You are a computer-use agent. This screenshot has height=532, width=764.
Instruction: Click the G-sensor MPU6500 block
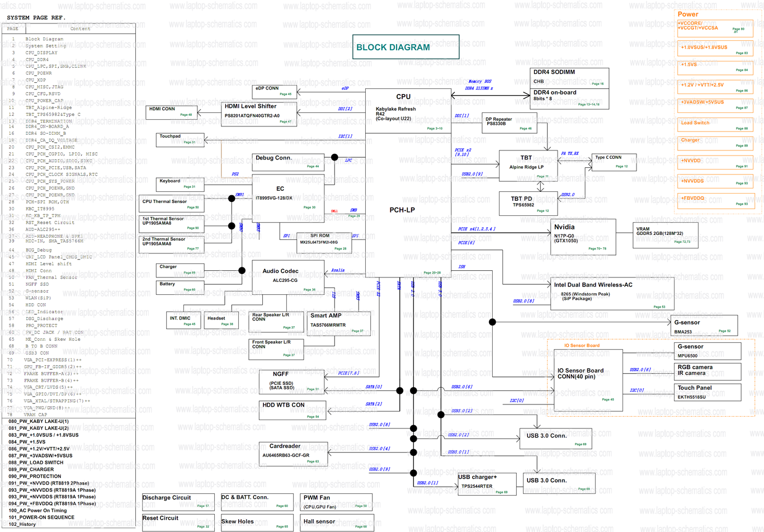click(x=708, y=351)
